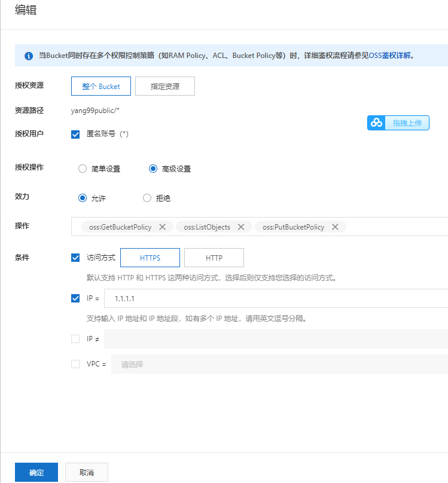Choose HTTP access method
This screenshot has height=483, width=448.
pyautogui.click(x=214, y=258)
